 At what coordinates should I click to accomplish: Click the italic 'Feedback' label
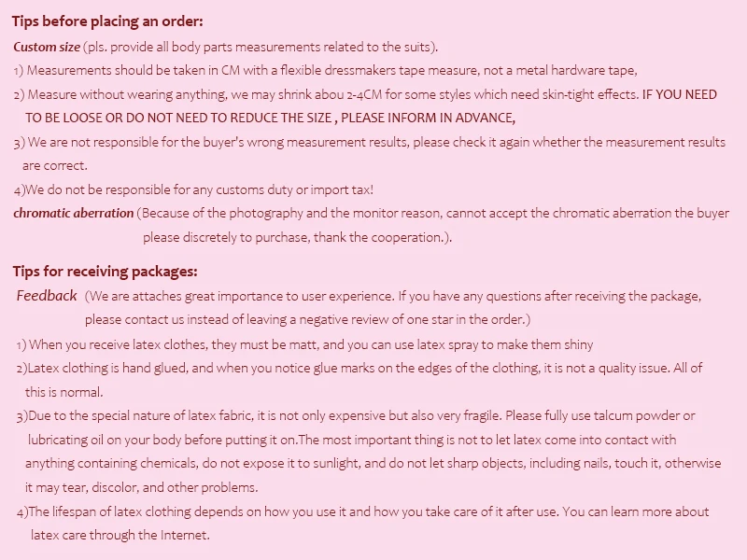pyautogui.click(x=47, y=296)
